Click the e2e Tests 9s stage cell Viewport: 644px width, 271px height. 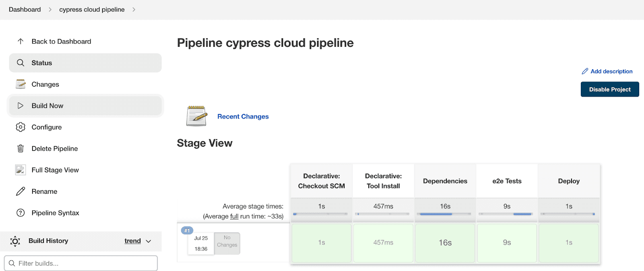click(507, 243)
